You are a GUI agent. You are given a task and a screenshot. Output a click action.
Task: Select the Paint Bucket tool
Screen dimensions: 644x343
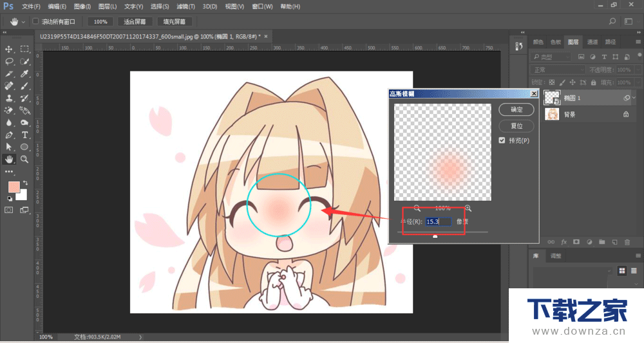(x=24, y=111)
